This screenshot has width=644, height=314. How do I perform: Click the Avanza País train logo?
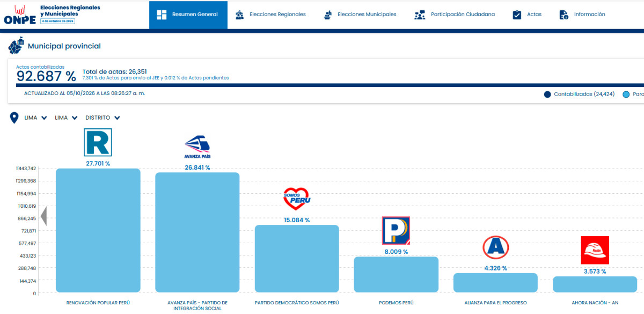tap(197, 147)
